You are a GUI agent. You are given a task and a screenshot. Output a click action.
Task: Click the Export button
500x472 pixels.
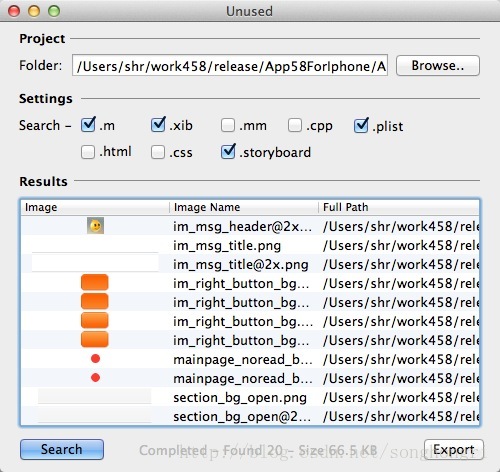[454, 449]
